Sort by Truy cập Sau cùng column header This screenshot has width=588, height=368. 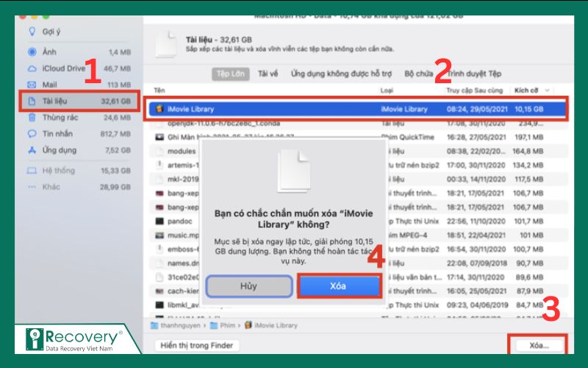pyautogui.click(x=474, y=91)
